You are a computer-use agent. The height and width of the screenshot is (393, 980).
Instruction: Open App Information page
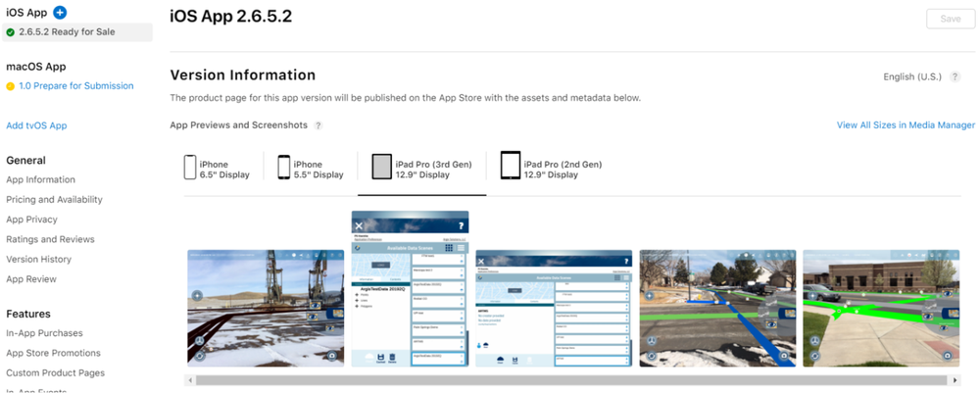(x=40, y=180)
